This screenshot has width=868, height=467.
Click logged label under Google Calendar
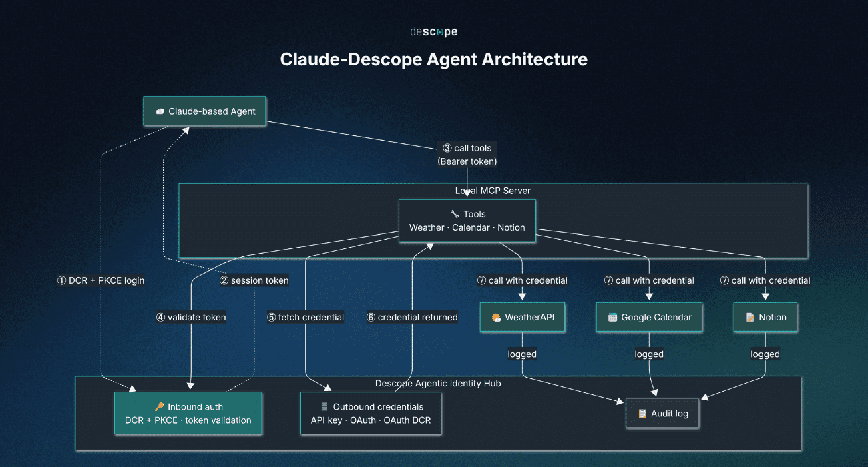(649, 354)
